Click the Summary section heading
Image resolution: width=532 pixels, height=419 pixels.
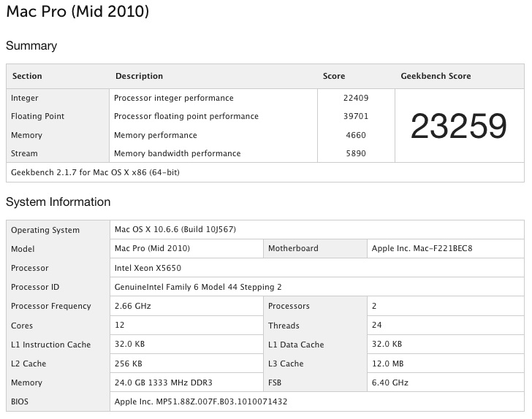(x=31, y=46)
